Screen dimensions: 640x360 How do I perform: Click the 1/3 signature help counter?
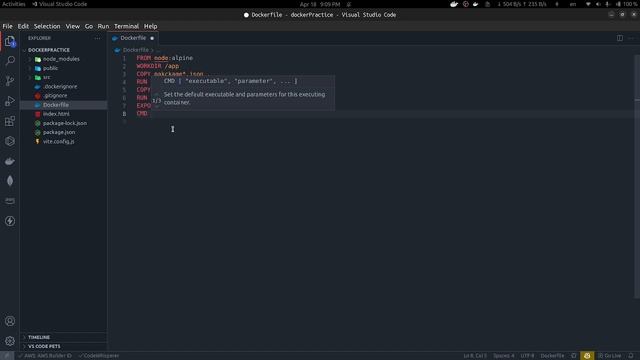click(157, 100)
